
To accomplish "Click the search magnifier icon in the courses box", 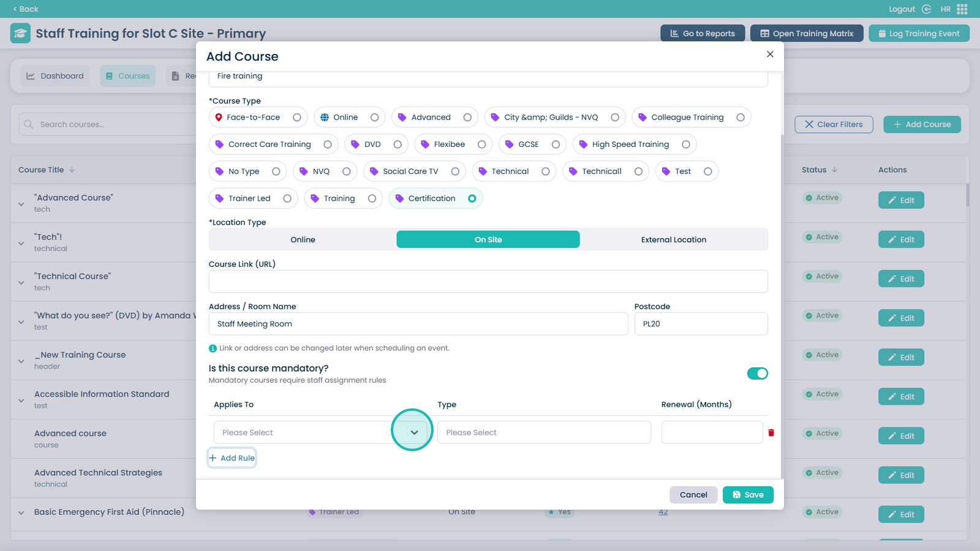I will tap(28, 124).
